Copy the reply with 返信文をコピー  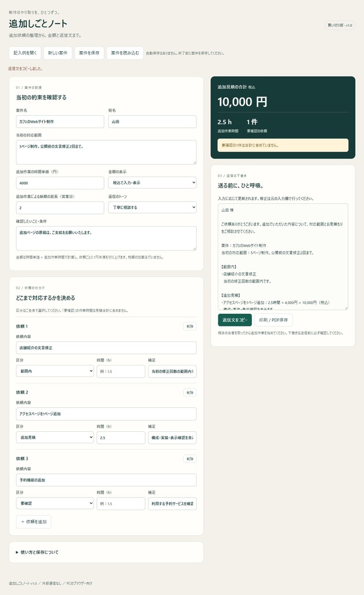(x=235, y=320)
